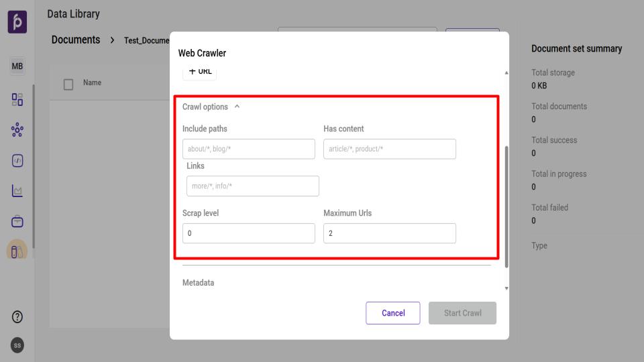
Task: Click the briefcase icon in sidebar
Action: [x=17, y=221]
